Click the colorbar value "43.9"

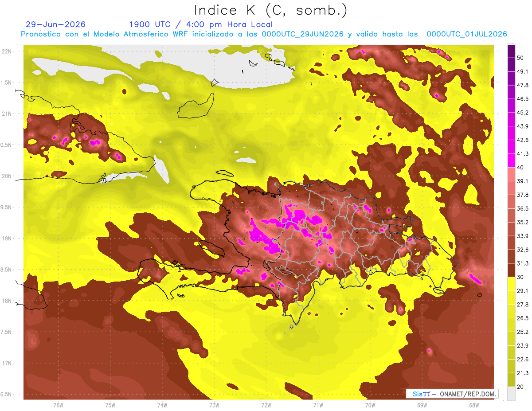point(522,126)
